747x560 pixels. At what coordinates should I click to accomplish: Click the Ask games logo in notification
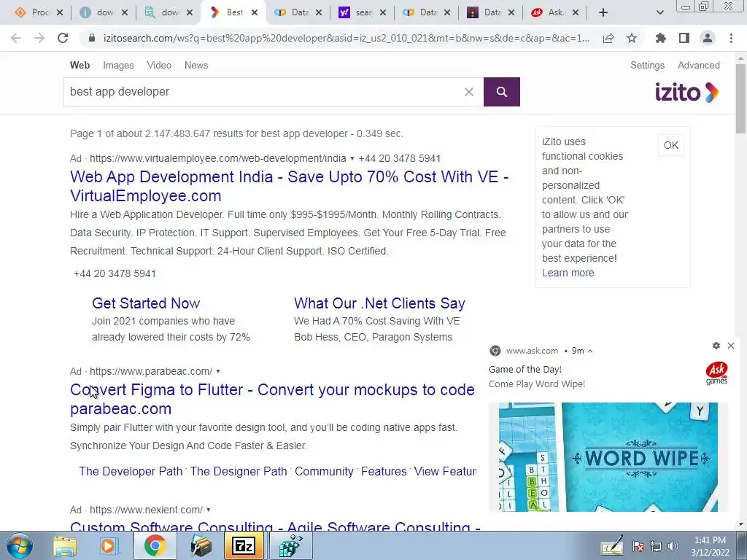click(x=716, y=373)
